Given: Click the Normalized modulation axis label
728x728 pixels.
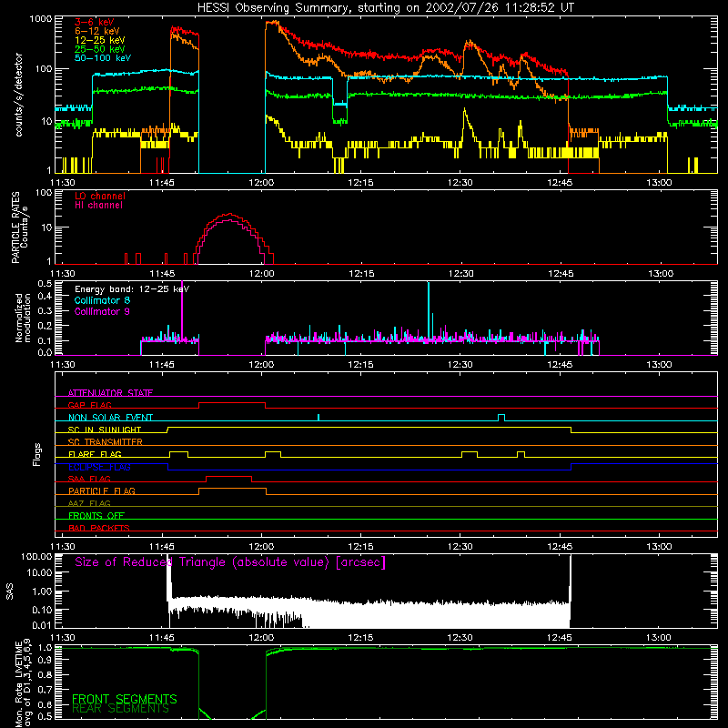Looking at the screenshot, I should pos(22,318).
